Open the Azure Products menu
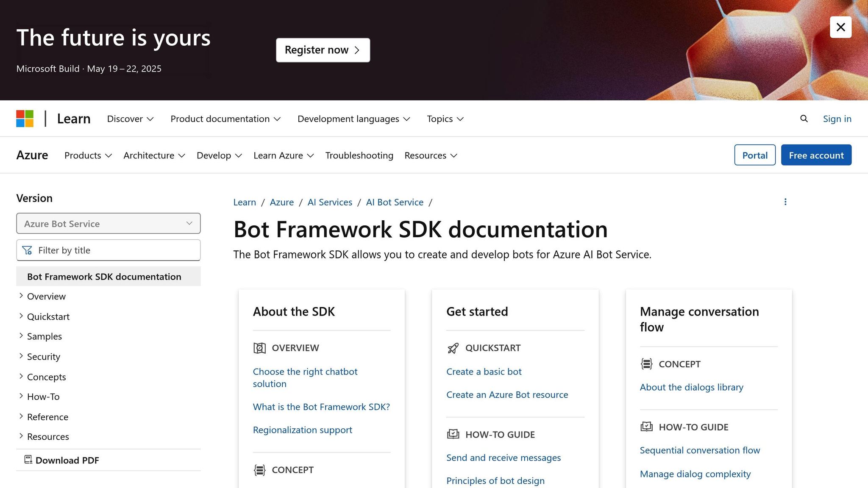Image resolution: width=868 pixels, height=488 pixels. [88, 155]
